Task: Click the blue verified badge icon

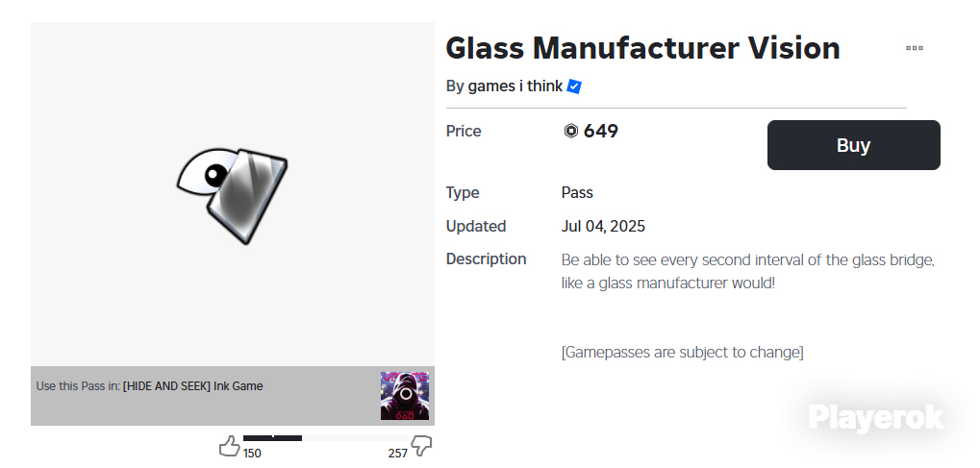Action: [574, 86]
